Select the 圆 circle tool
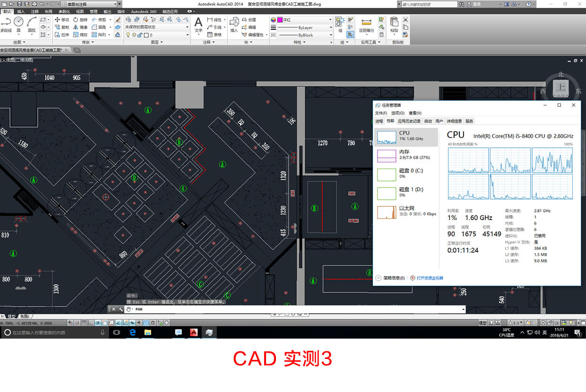The width and height of the screenshot is (586, 392). click(x=18, y=25)
